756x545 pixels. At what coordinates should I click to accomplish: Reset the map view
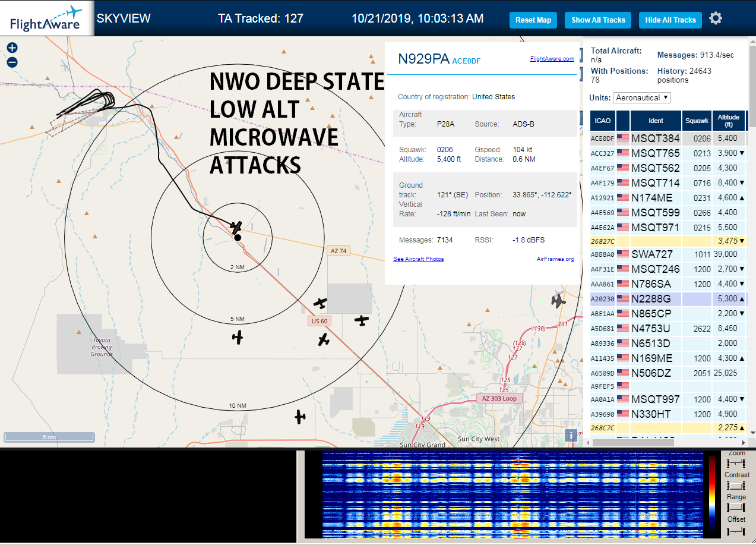point(533,20)
